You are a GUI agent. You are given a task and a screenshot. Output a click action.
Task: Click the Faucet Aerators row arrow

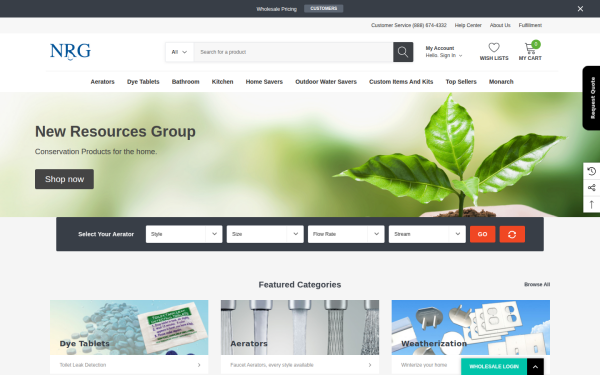point(370,365)
